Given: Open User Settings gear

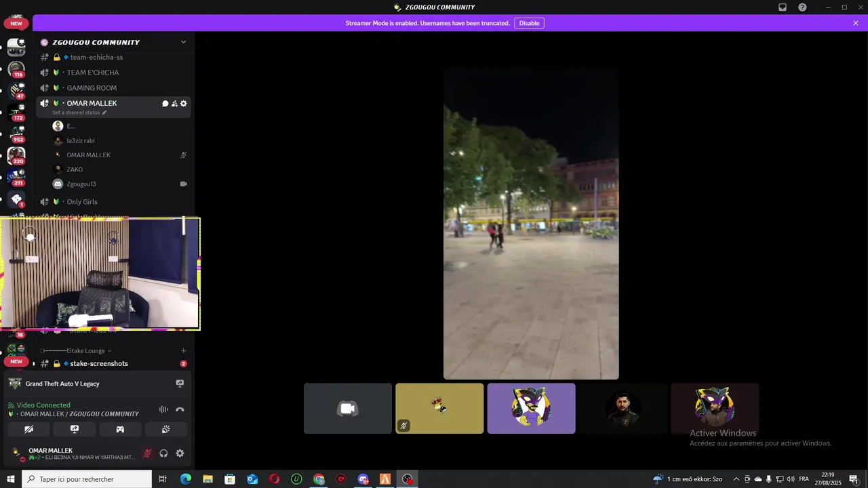Looking at the screenshot, I should click(180, 453).
